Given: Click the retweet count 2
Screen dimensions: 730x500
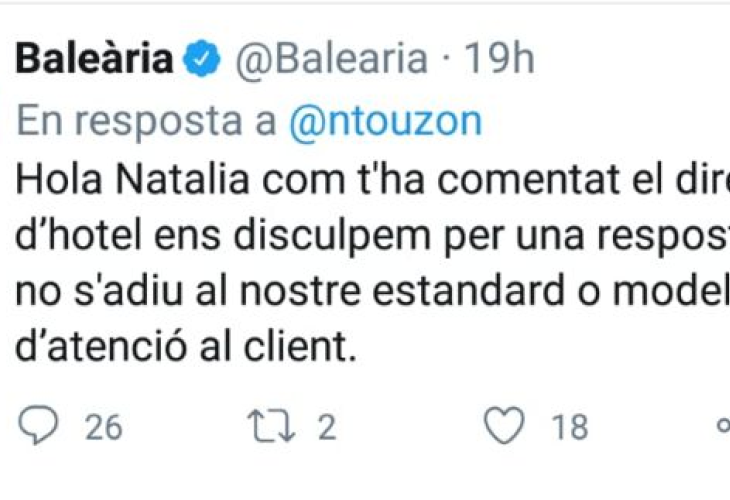Looking at the screenshot, I should (x=325, y=428).
